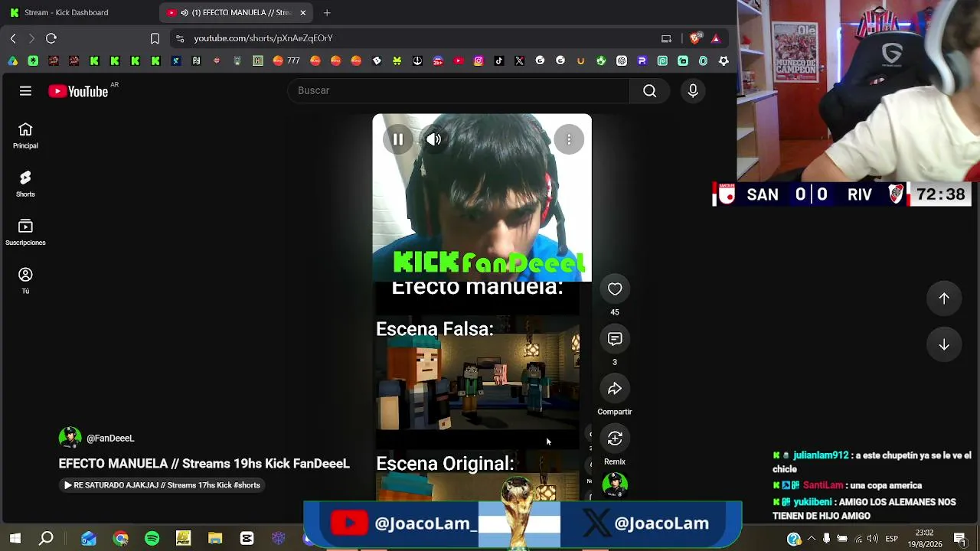Pause the playing Short
This screenshot has width=980, height=551.
point(398,139)
